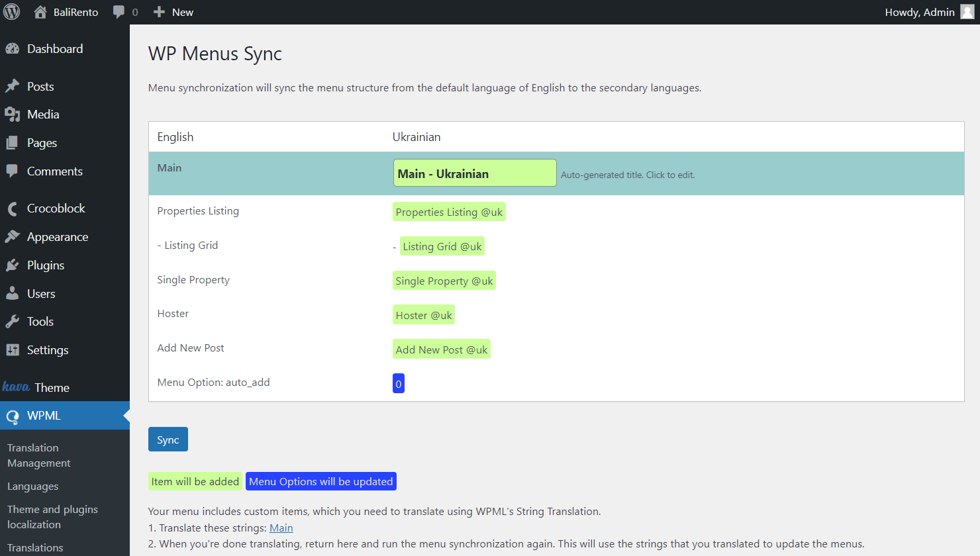Open Translation Management submenu
The image size is (980, 556).
coord(39,455)
